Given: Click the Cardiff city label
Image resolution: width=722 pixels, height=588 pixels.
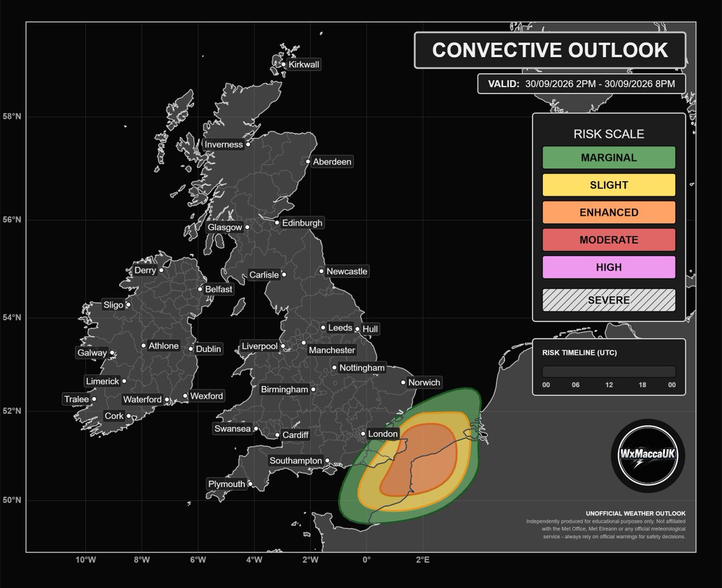Looking at the screenshot, I should click(x=295, y=435).
